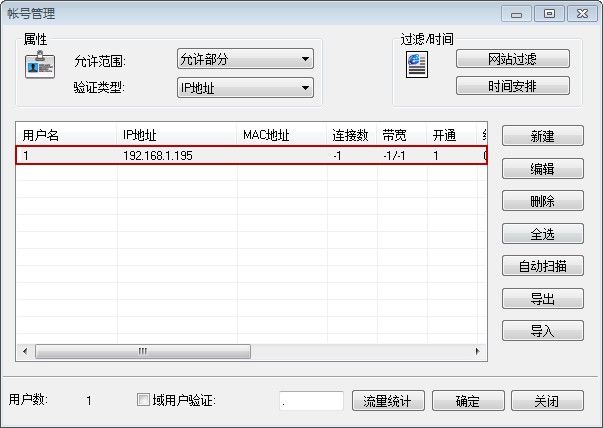This screenshot has height=428, width=603.
Task: Click the 流量统计 button
Action: [x=388, y=401]
